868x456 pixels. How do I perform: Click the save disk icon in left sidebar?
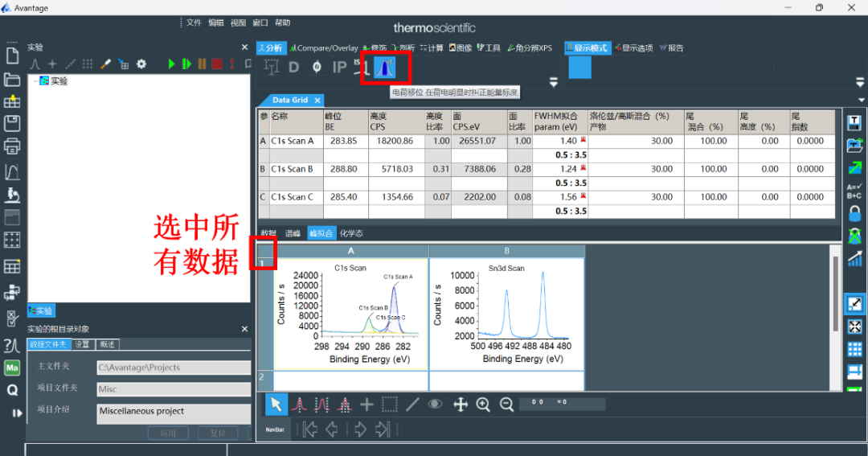tap(12, 123)
